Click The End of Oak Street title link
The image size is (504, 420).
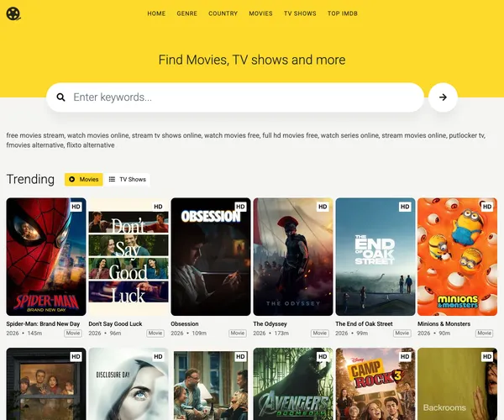[x=365, y=324]
